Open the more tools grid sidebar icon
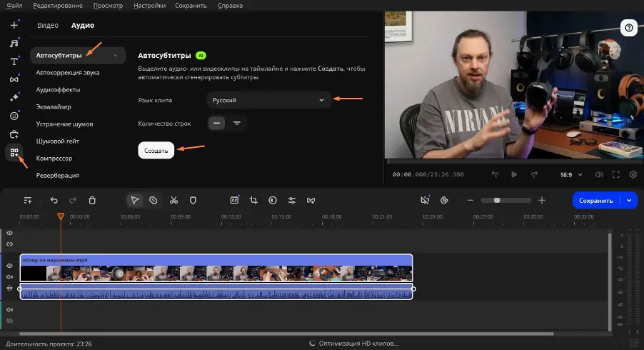 pyautogui.click(x=14, y=152)
